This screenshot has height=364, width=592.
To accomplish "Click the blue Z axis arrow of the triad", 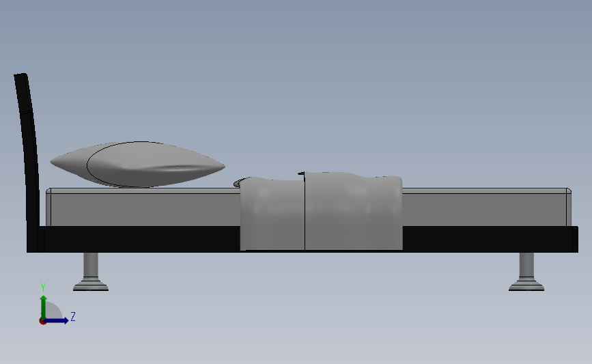I will [57, 320].
